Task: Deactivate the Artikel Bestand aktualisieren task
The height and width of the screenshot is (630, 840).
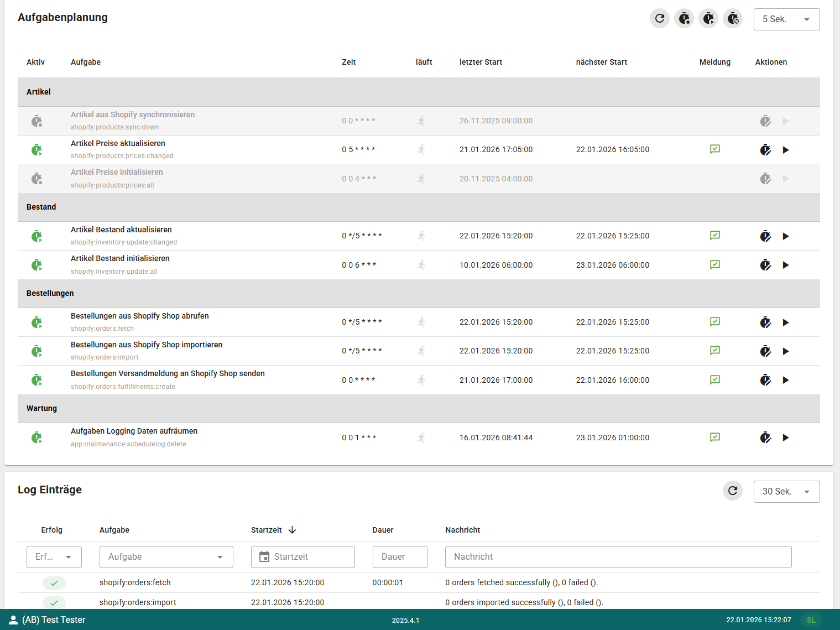Action: coord(36,236)
